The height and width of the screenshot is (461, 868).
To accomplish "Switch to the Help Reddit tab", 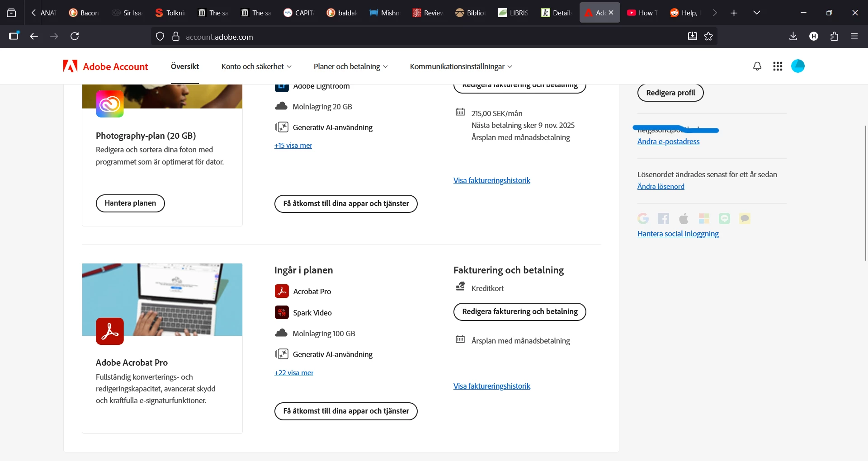I will tap(685, 13).
